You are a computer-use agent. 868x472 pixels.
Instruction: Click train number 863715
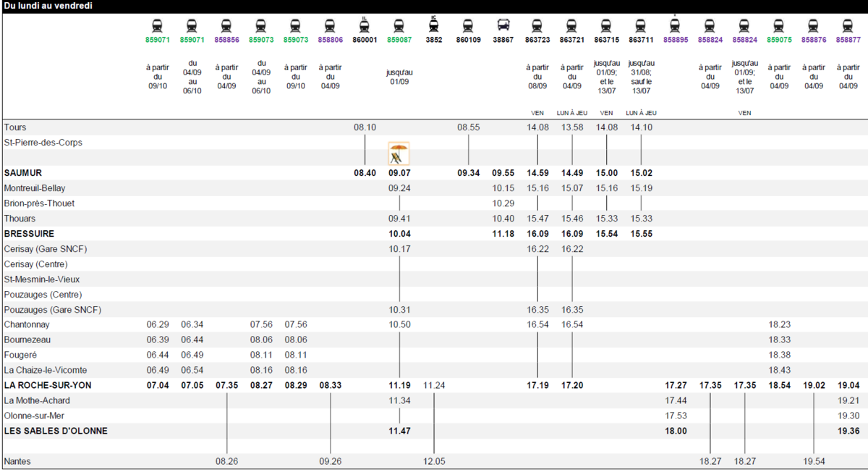(607, 41)
